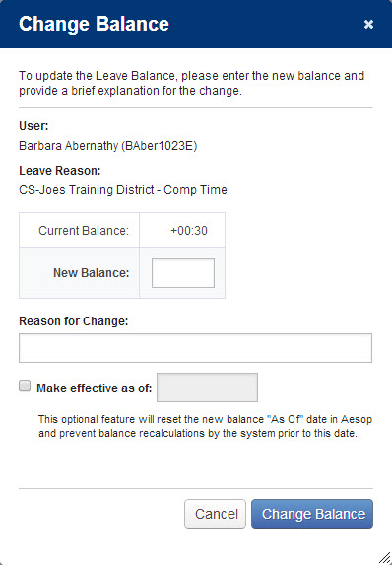
Task: Click the optional feature "As Of" note text
Action: point(205,426)
